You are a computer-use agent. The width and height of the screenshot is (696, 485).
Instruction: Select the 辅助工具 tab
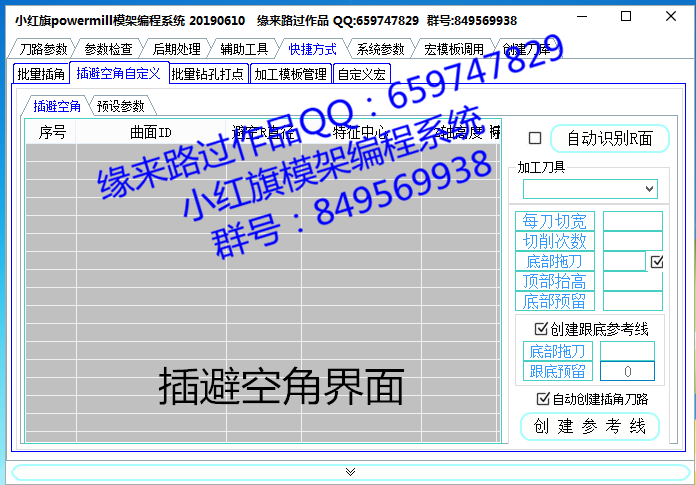pyautogui.click(x=244, y=49)
